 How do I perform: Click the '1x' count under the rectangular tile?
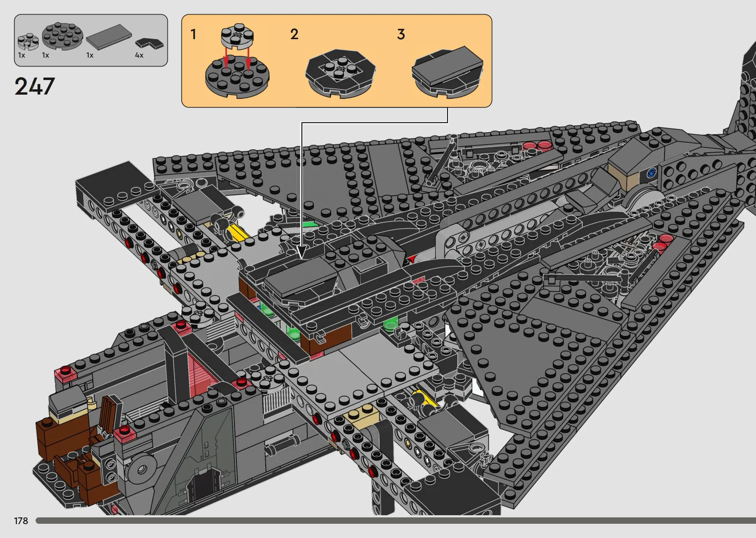tap(90, 55)
